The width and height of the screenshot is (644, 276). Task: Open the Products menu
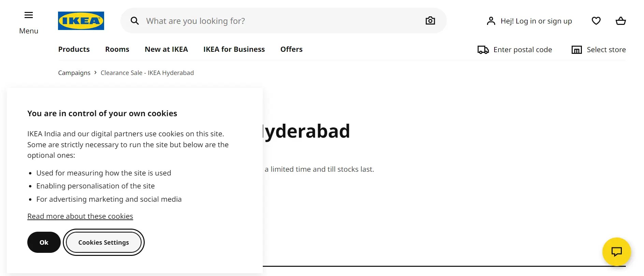[x=74, y=49]
